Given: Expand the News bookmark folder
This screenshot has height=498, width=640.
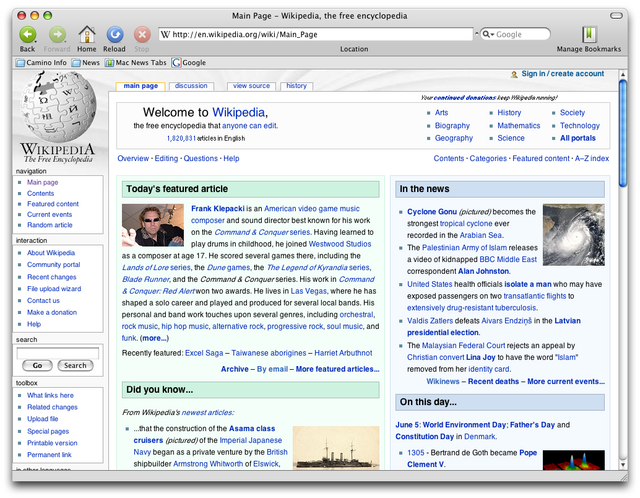Looking at the screenshot, I should click(86, 62).
